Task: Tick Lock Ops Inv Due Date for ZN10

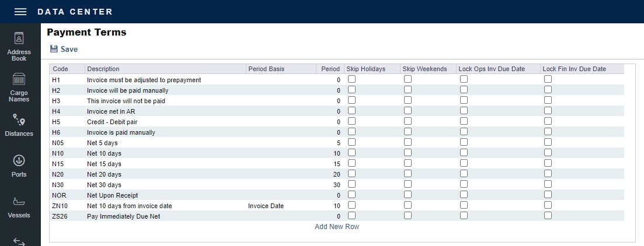Action: 464,205
